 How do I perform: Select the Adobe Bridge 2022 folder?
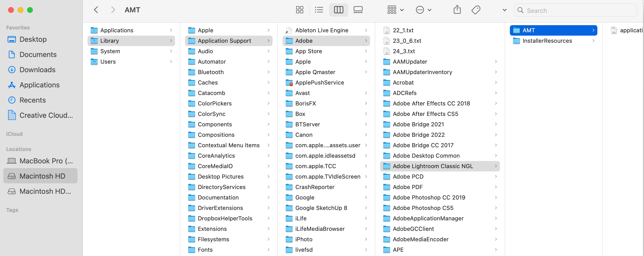tap(440, 135)
